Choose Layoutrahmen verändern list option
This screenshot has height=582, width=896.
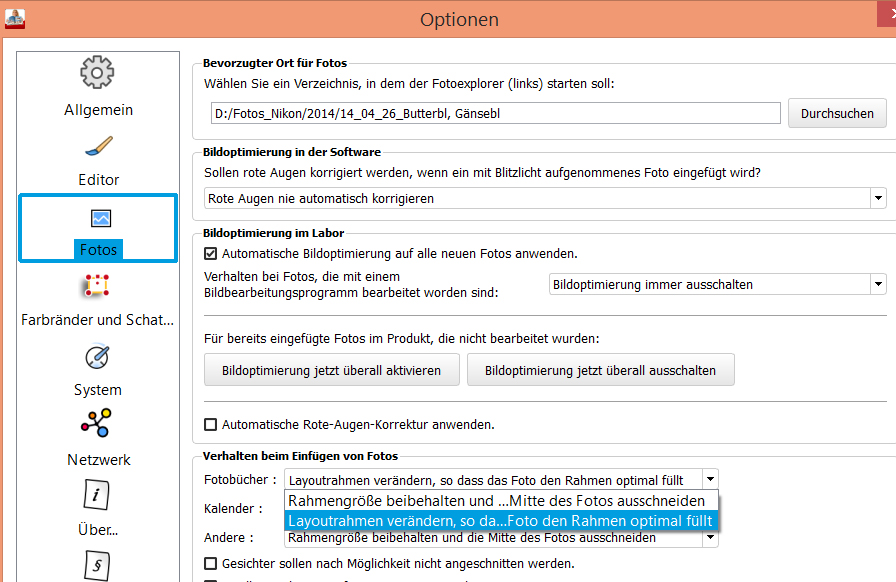[x=500, y=521]
